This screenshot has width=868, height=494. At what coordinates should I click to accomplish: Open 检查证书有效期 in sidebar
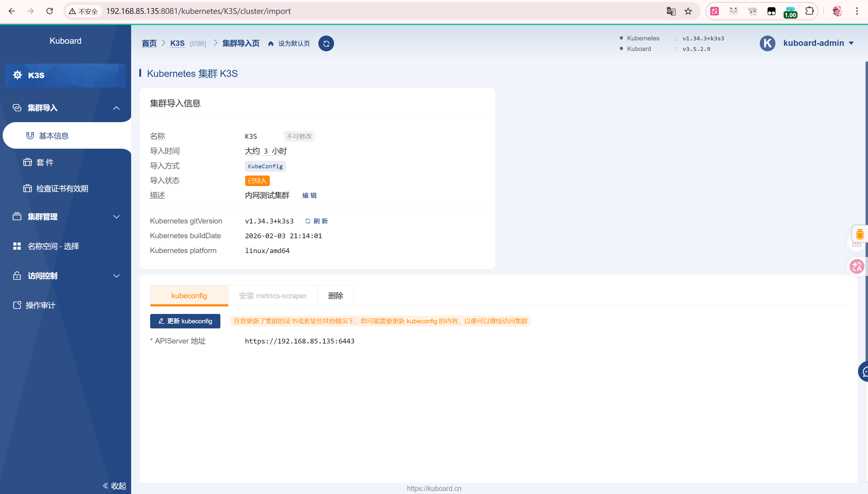tap(62, 189)
